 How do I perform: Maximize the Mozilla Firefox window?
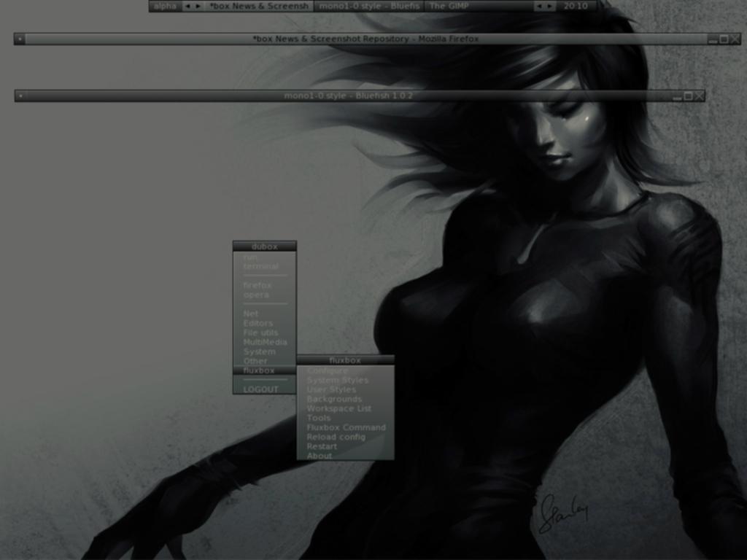724,39
